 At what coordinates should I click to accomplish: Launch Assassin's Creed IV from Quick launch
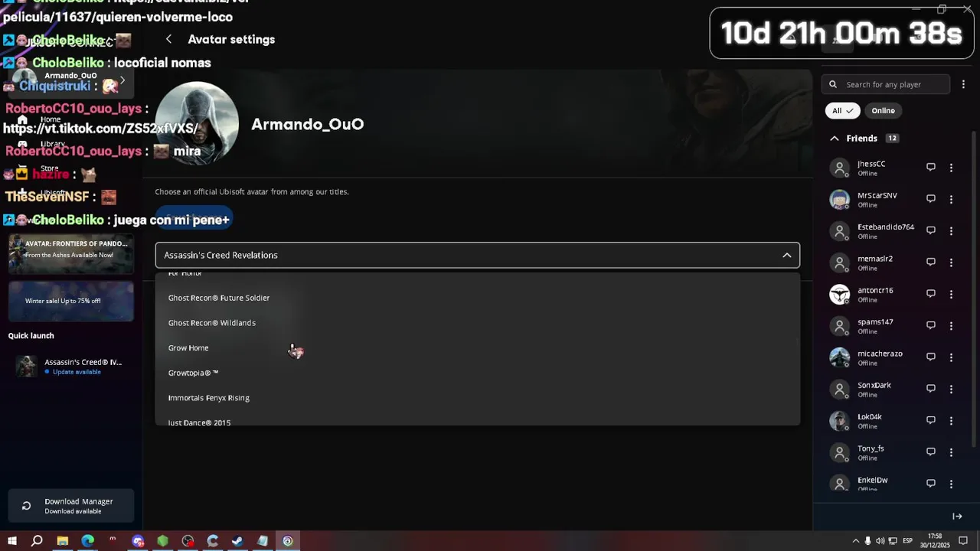71,366
